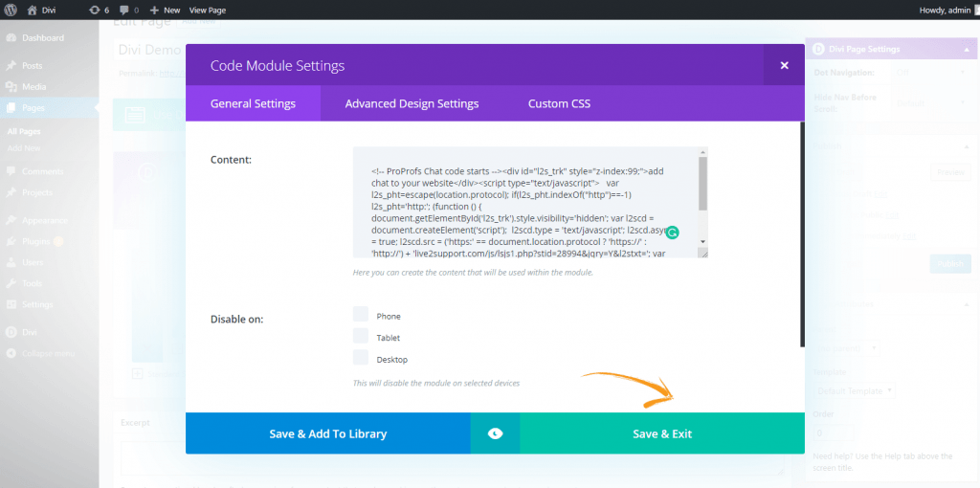Open the Default Template dropdown
Viewport: 980px width, 488px height.
(855, 391)
